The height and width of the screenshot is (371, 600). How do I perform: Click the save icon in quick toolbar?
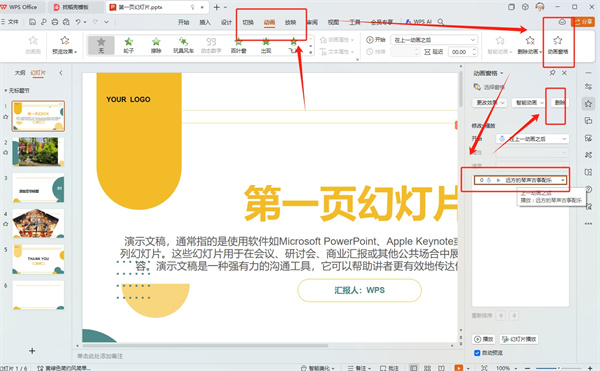(33, 22)
